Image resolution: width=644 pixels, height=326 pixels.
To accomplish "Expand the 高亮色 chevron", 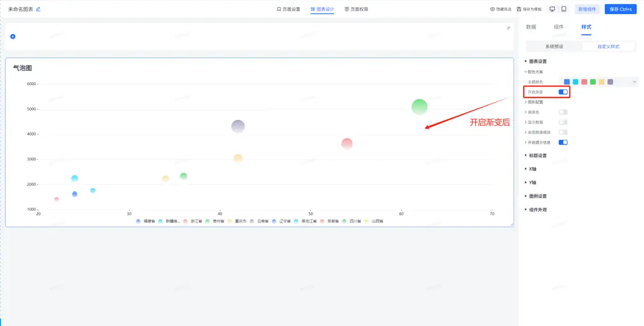I will click(x=526, y=112).
